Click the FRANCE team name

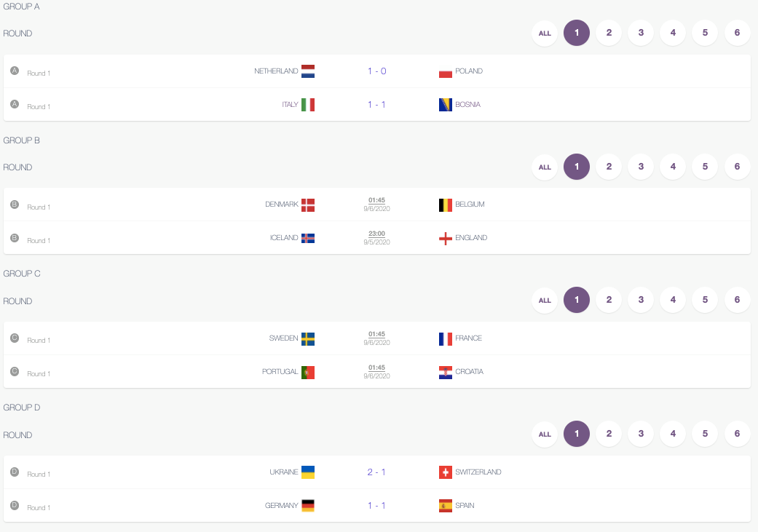[x=468, y=338]
